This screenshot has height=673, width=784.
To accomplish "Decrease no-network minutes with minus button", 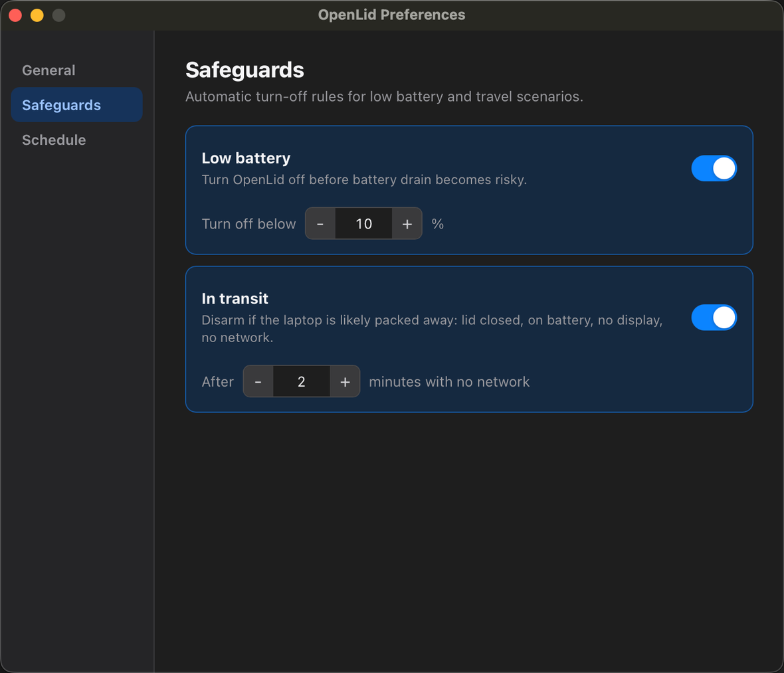I will [258, 381].
